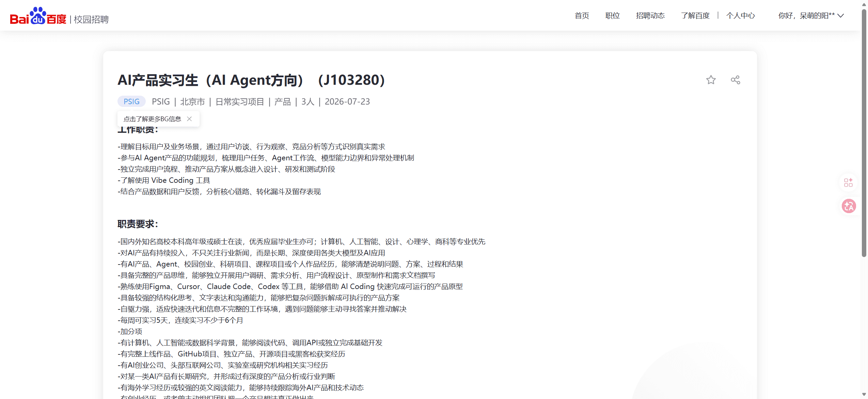Click the line starting -有完整上线作品、GitHub项目
Screen dimensions: 868x399
click(231, 354)
